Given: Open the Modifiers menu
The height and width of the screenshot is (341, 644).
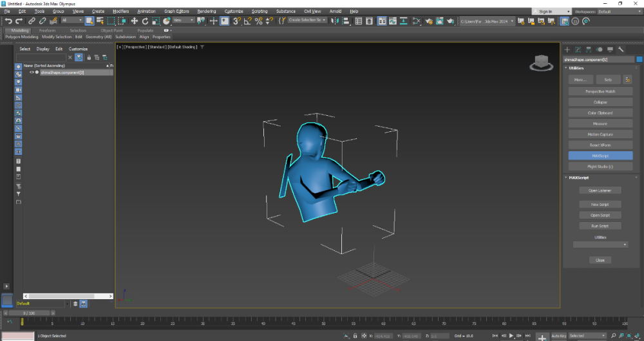Looking at the screenshot, I should pos(120,12).
